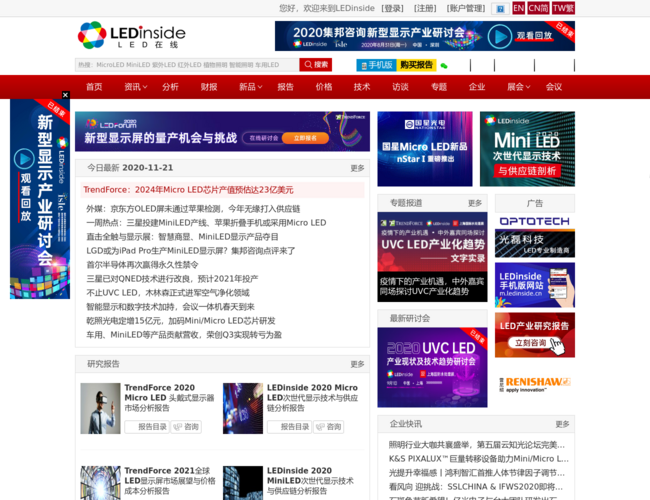Expand the 资讯 nav dropdown
The image size is (650, 500).
tap(136, 87)
